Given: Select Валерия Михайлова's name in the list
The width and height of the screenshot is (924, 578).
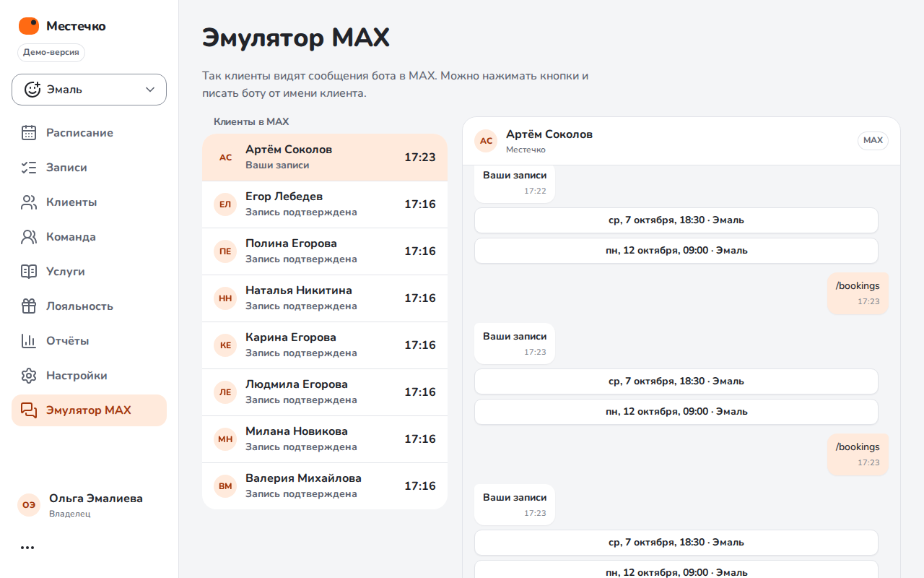Looking at the screenshot, I should pos(303,478).
